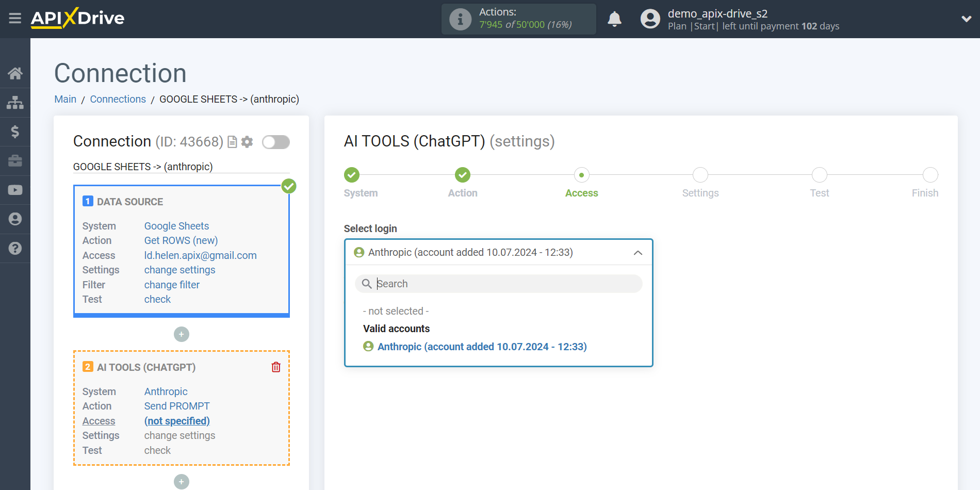Click the plus button below Data Source block
980x490 pixels.
[182, 334]
